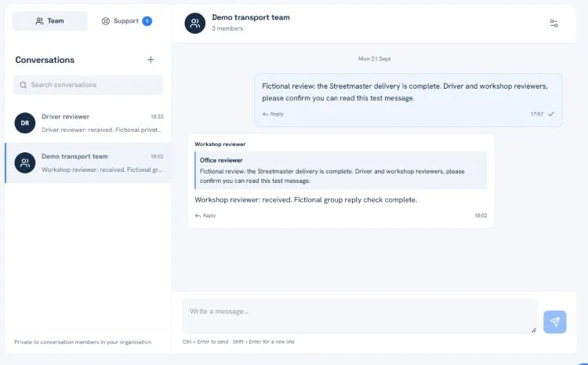Select the Demo transport team conversation row
Viewport: 588px width, 365px height.
[88, 162]
